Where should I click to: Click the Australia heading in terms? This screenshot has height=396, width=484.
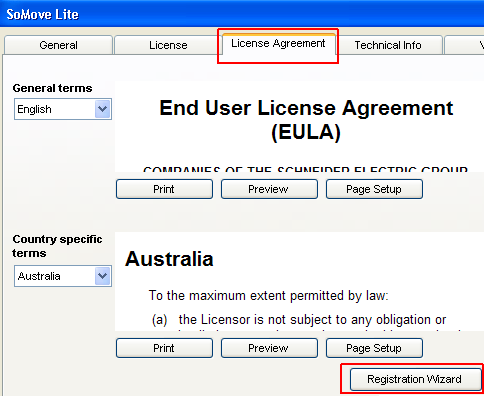pyautogui.click(x=169, y=259)
